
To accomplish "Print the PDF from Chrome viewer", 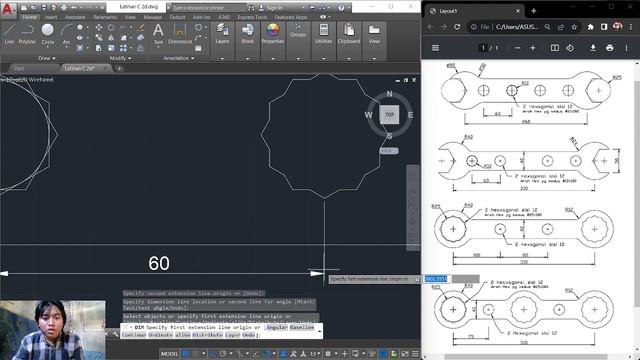I will click(x=610, y=48).
